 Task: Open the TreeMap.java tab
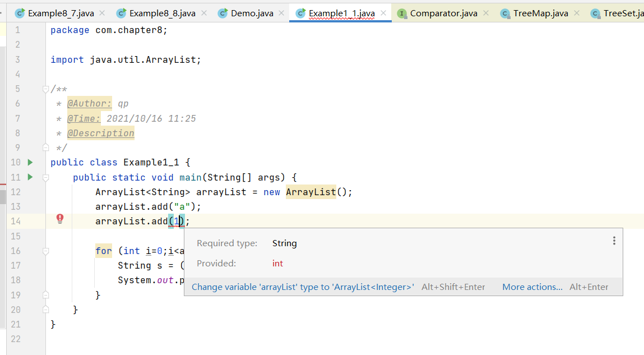(x=540, y=13)
